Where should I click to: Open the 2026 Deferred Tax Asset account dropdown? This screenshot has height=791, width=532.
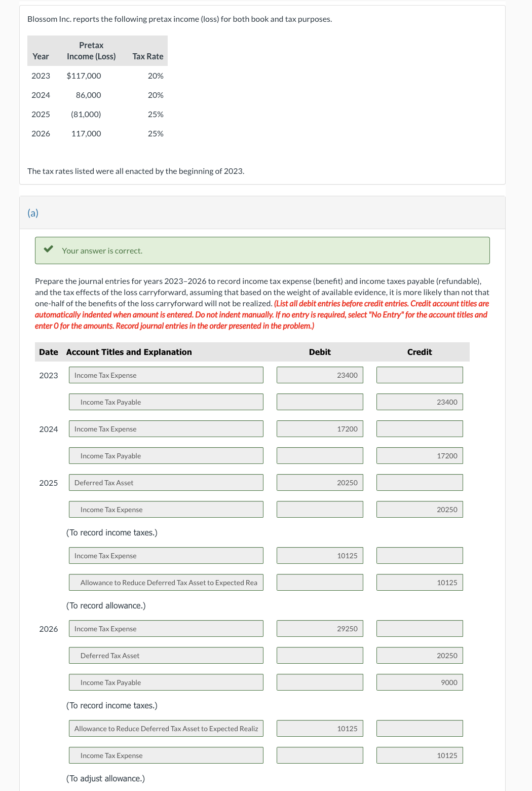tap(166, 655)
